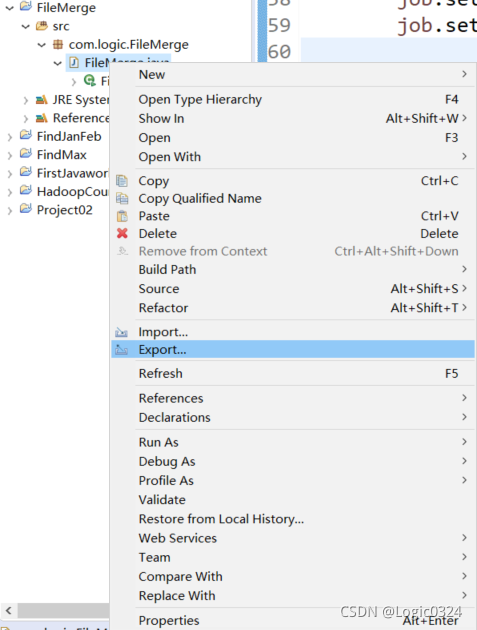Click the FirstJavawork project icon
This screenshot has width=477, height=630.
pos(26,173)
